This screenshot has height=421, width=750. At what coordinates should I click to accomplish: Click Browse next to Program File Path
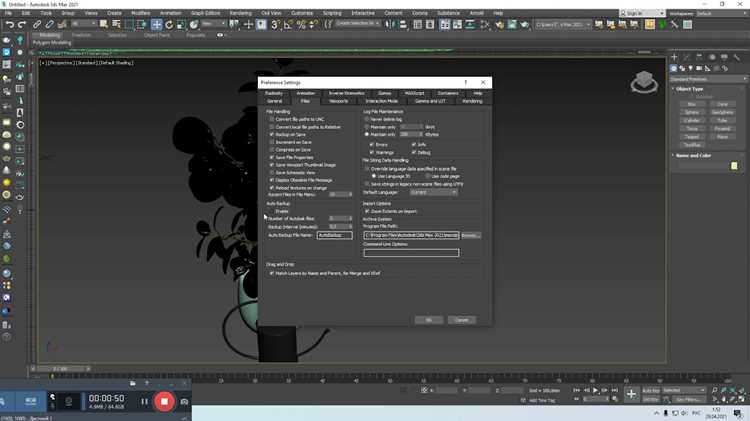(471, 235)
